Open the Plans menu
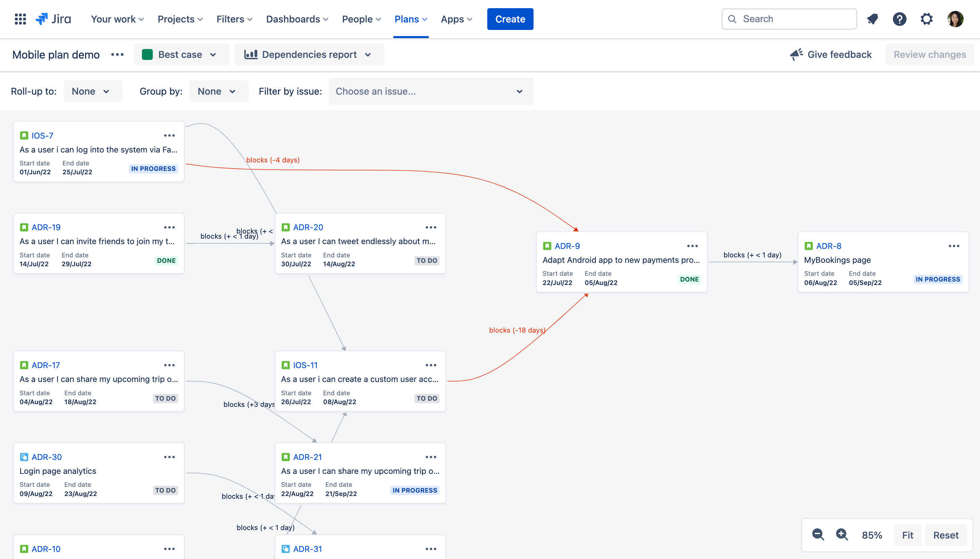Screen dimensions: 980x559 (411, 19)
